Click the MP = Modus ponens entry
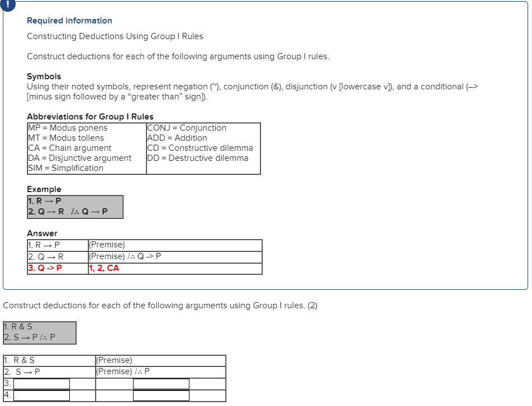This screenshot has width=532, height=406. (67, 127)
